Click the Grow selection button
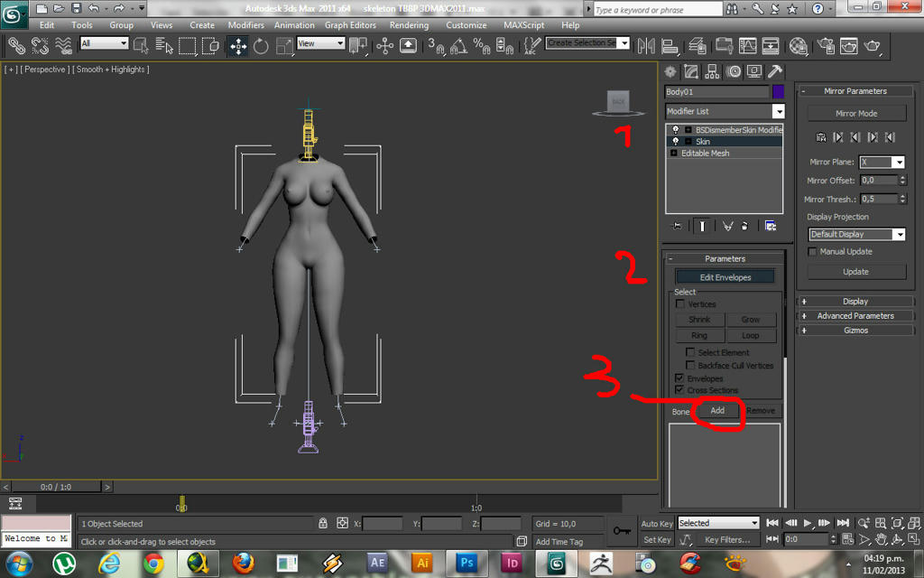The width and height of the screenshot is (924, 578). (x=750, y=319)
